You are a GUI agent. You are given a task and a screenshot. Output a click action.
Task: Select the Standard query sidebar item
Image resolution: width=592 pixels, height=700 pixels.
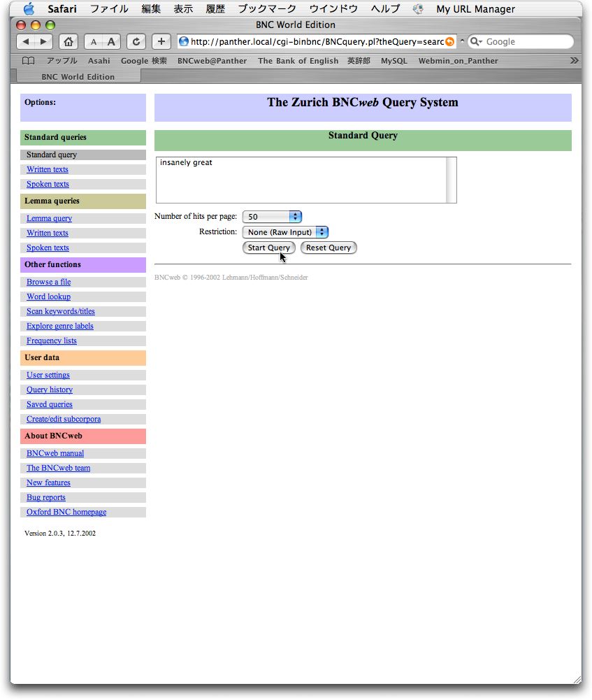[x=83, y=155]
